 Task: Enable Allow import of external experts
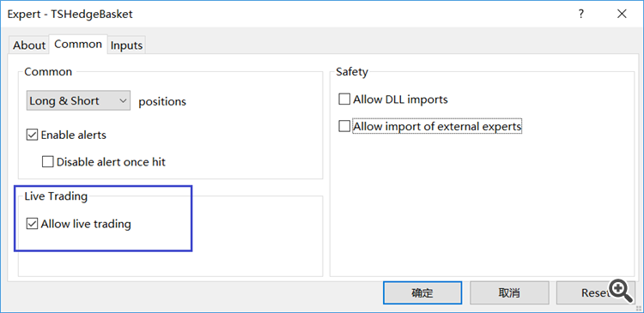click(344, 126)
